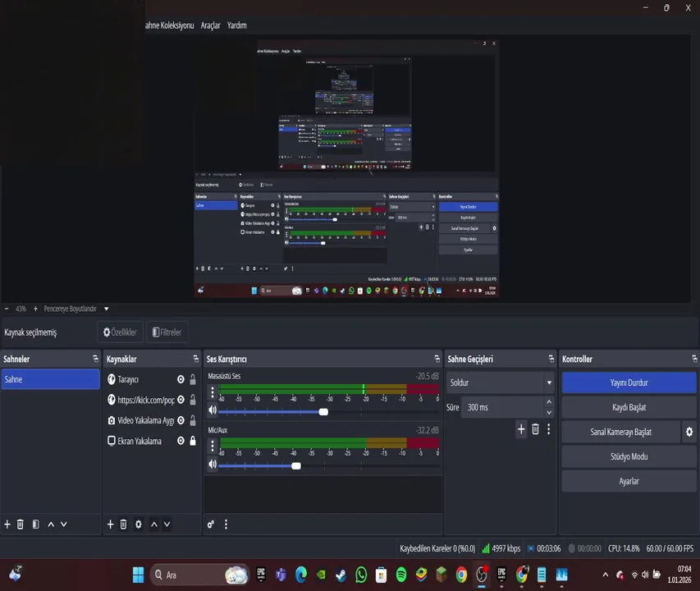
Task: Add a new scene in Sahneler
Action: click(x=7, y=524)
